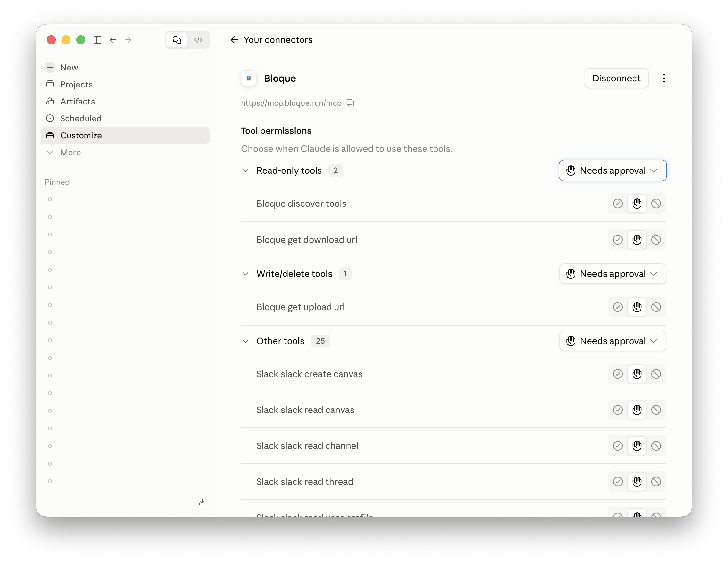Collapse the Write/delete tools section
The height and width of the screenshot is (564, 728).
(x=245, y=274)
